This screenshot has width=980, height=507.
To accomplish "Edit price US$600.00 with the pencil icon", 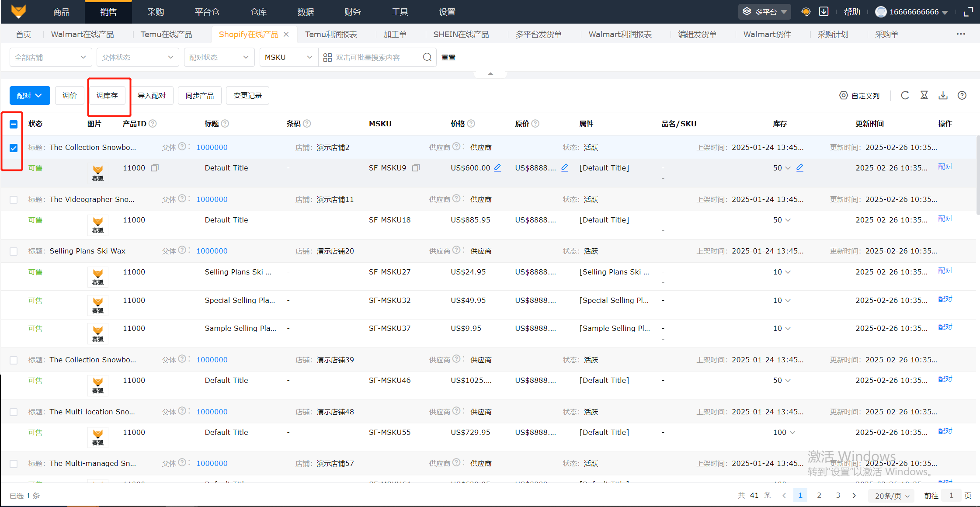I will (497, 168).
